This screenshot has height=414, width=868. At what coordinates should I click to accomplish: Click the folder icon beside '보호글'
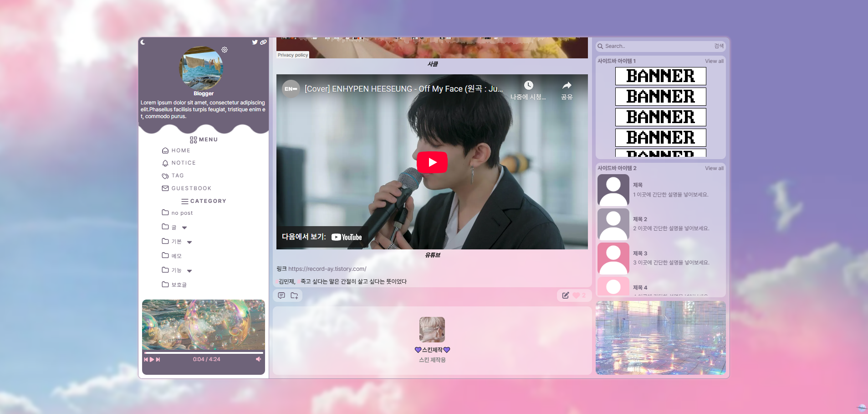click(x=165, y=284)
